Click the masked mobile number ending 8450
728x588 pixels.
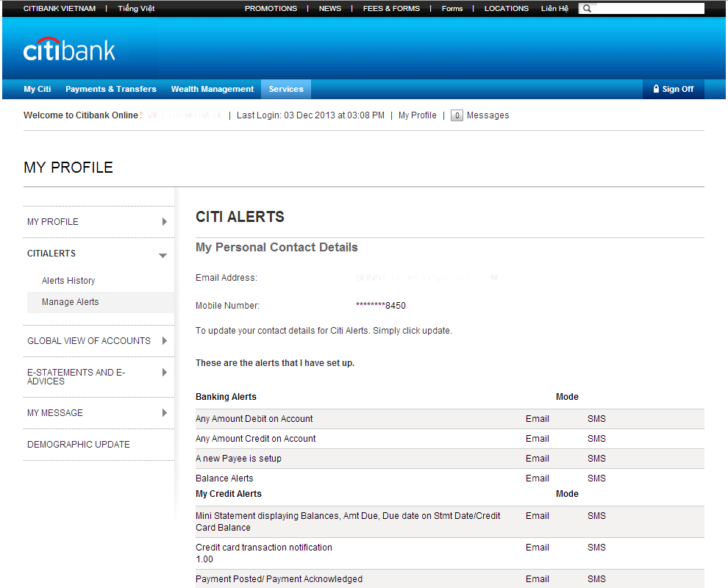[381, 305]
